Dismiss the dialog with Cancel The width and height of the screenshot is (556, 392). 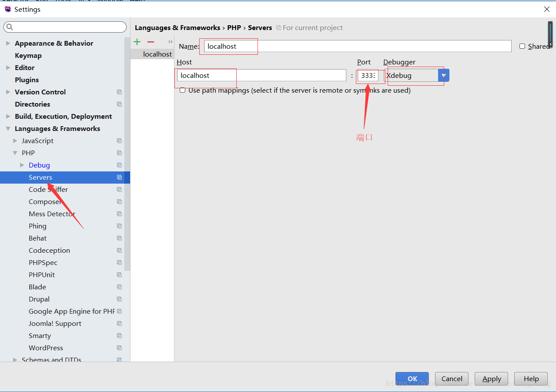coord(452,379)
